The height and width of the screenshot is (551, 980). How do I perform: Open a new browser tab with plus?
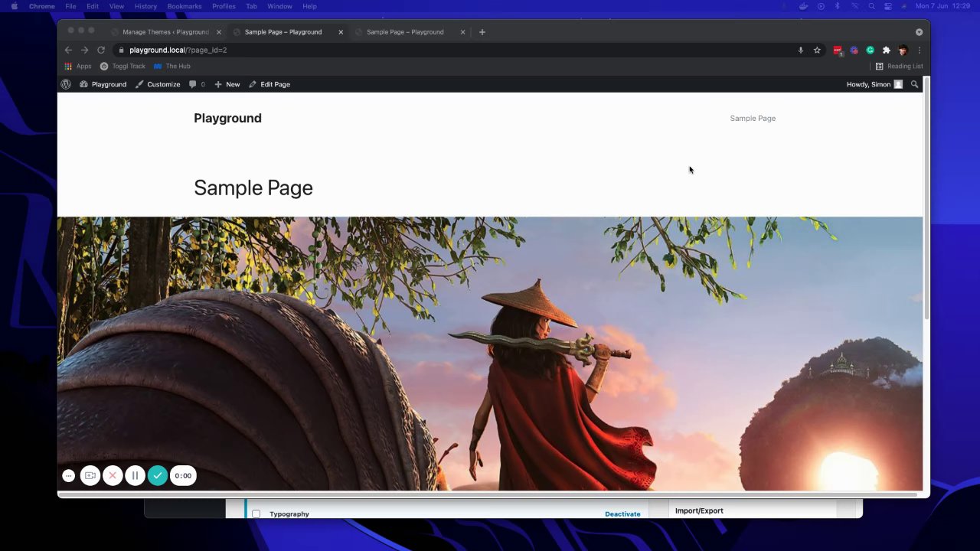[482, 32]
